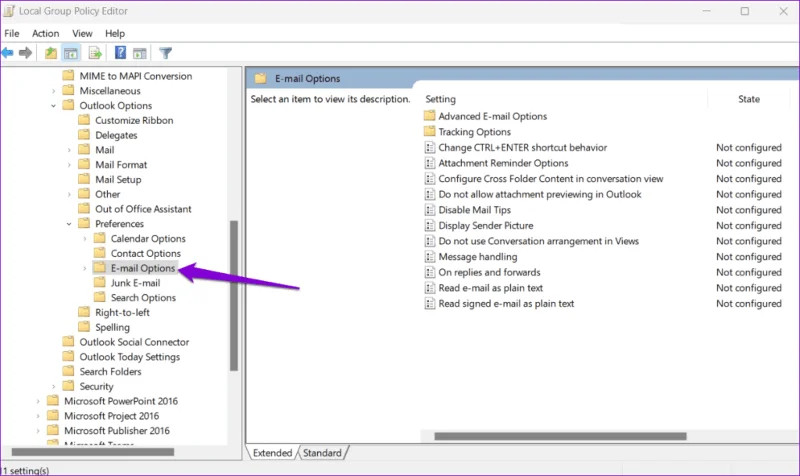Viewport: 800px width, 476px height.
Task: Click the tree pane horizontal scrollbar thumb
Action: [x=93, y=452]
